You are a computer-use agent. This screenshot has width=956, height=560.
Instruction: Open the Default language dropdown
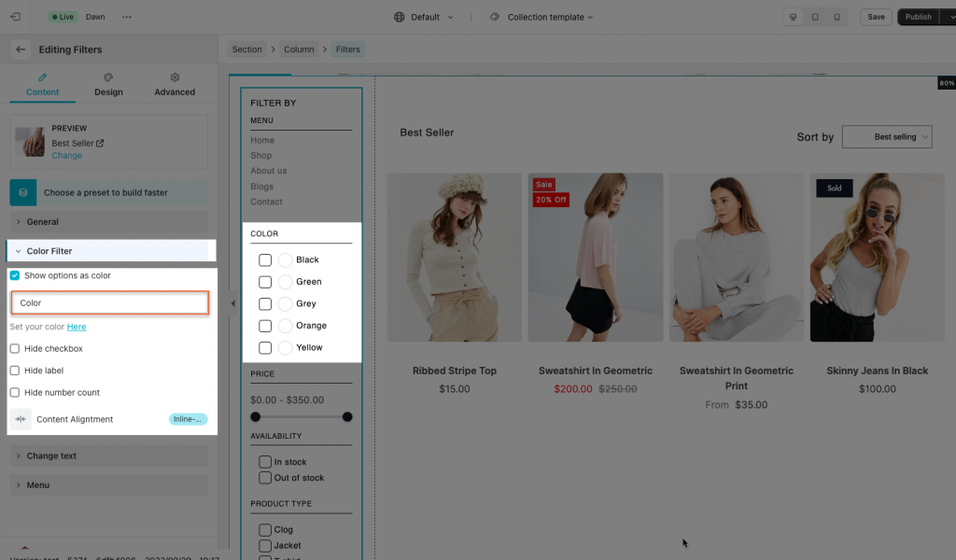click(425, 17)
